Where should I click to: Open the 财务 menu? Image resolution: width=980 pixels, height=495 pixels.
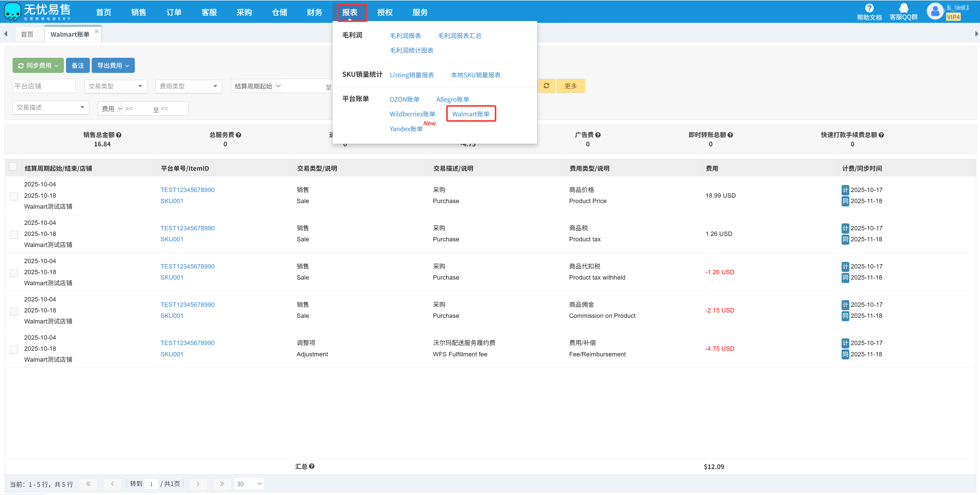[x=314, y=12]
